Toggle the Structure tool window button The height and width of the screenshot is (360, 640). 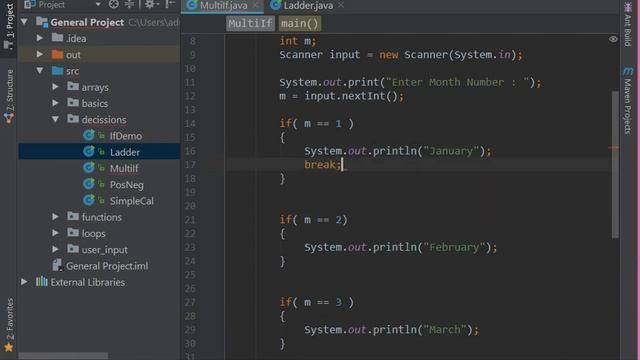pyautogui.click(x=9, y=96)
